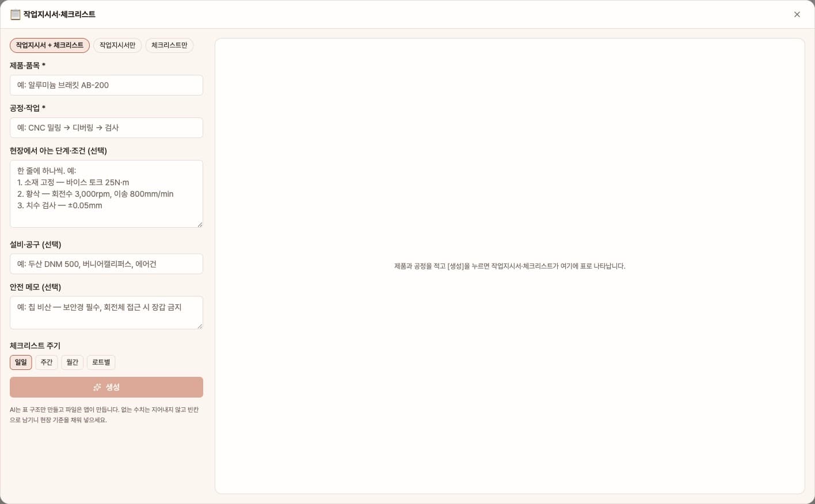Set checklist cycle to 주간
Viewport: 815px width, 504px height.
(47, 362)
